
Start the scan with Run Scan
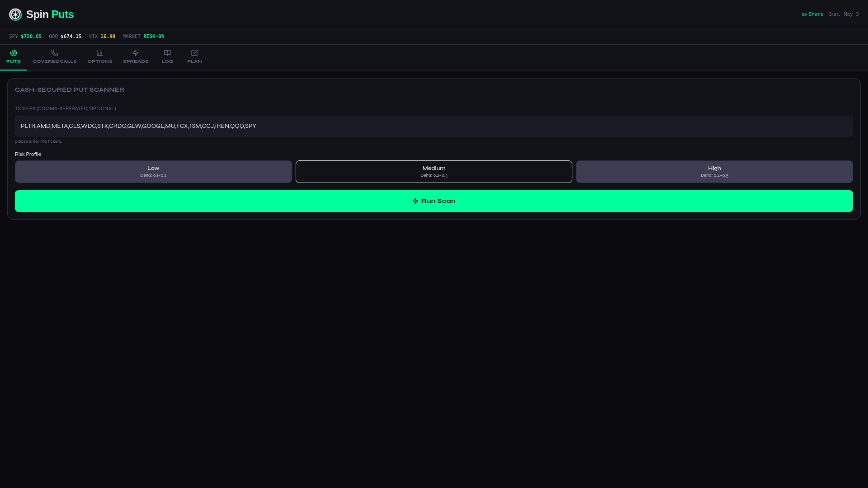click(x=434, y=201)
